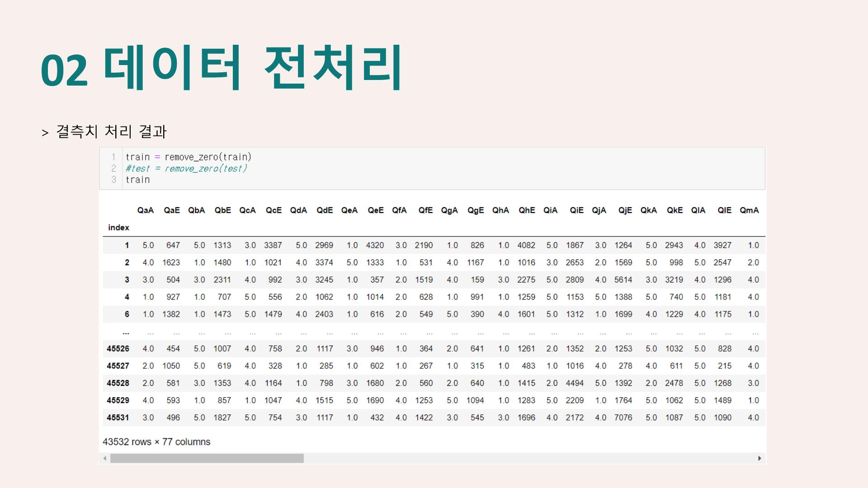
Task: Click cell value 7076 in QjE column
Action: (x=623, y=418)
